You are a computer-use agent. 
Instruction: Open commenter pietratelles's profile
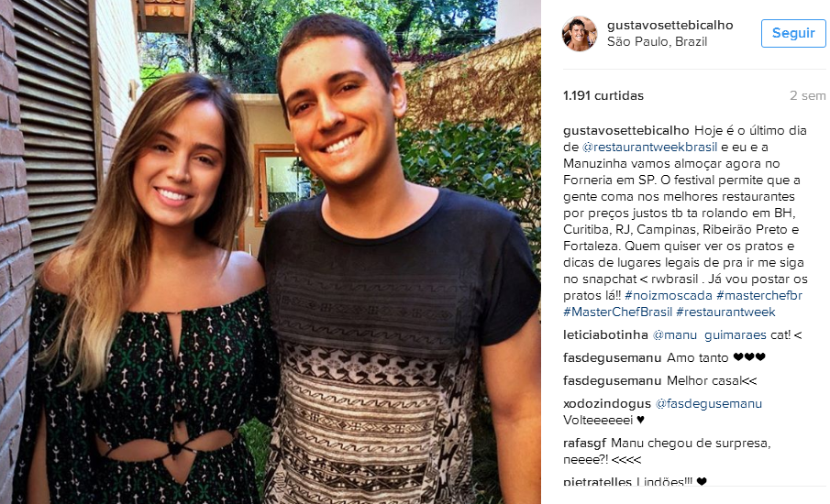[x=597, y=481]
